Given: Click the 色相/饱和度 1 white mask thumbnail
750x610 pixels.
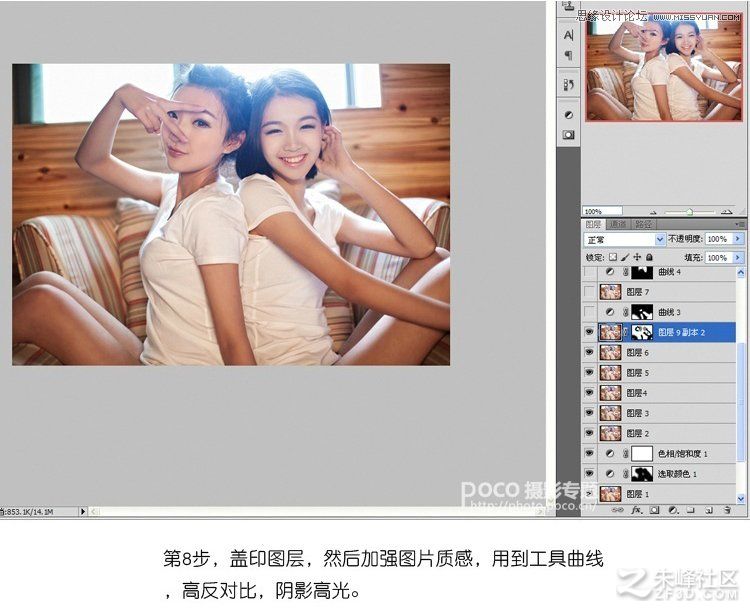Looking at the screenshot, I should pos(642,453).
